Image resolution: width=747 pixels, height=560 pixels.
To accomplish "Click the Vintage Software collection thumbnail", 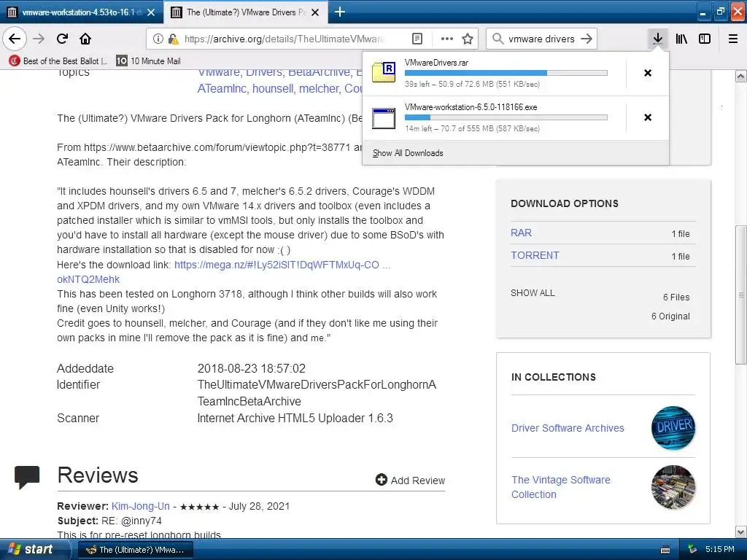I will 673,487.
